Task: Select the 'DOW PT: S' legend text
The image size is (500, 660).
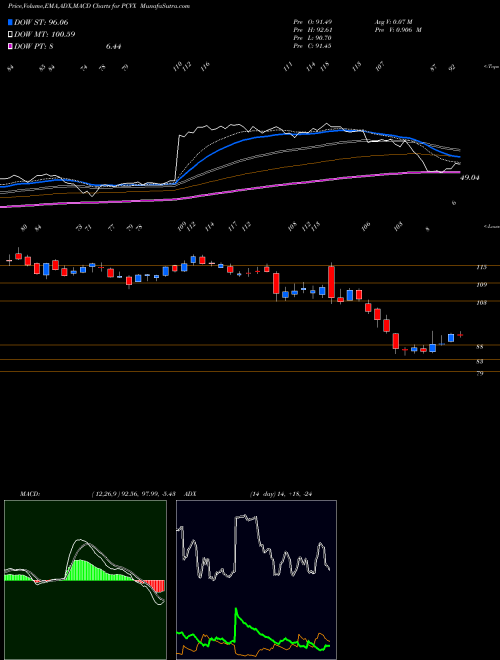Action: [34, 46]
